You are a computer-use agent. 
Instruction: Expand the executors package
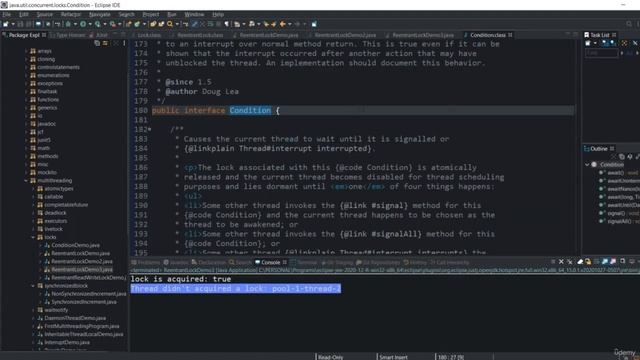(33, 221)
